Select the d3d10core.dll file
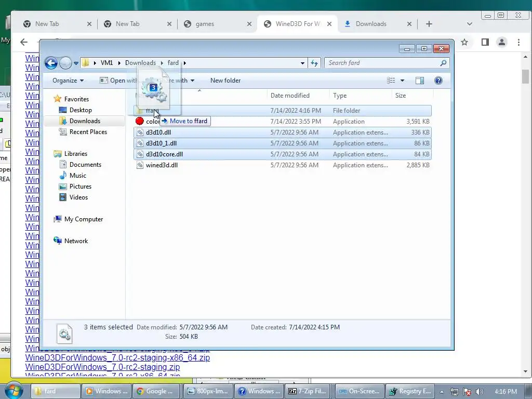 283,154
